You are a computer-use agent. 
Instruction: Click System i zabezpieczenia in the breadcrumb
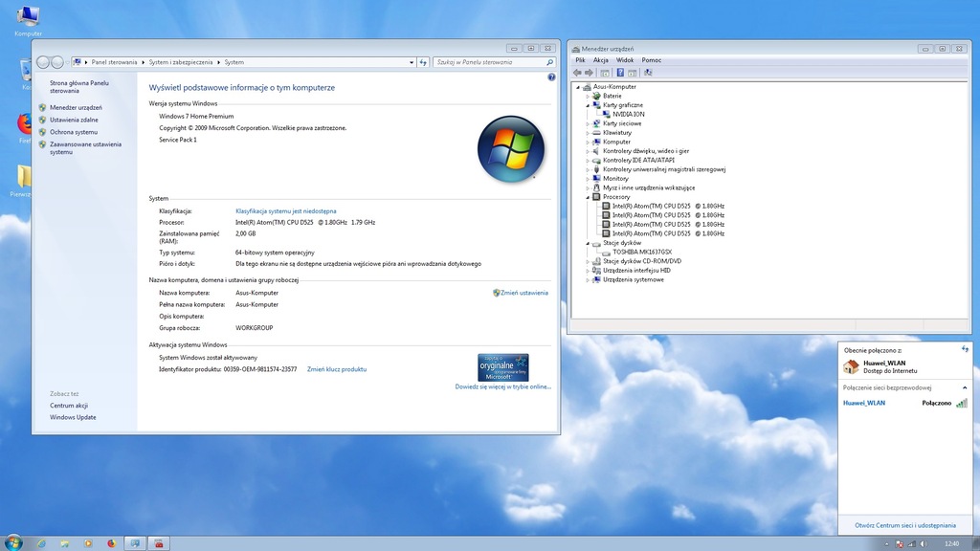point(181,62)
